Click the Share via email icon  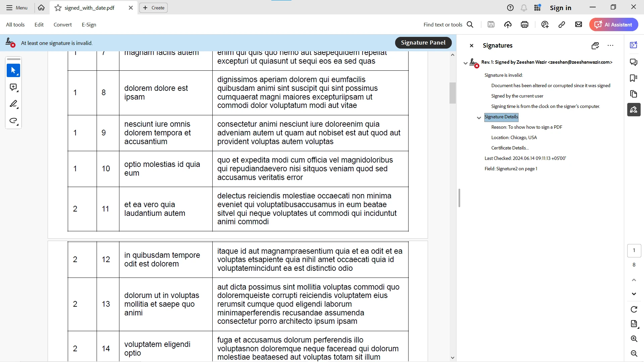click(x=579, y=24)
